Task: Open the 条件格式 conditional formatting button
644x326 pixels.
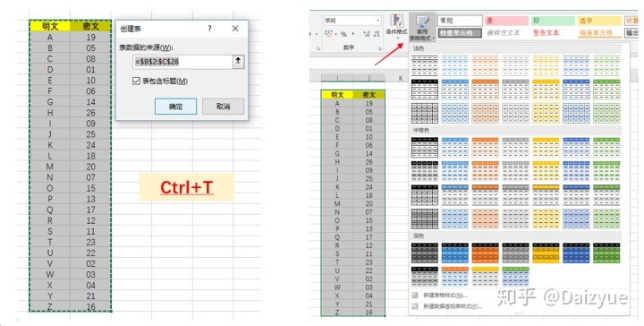Action: tap(396, 27)
